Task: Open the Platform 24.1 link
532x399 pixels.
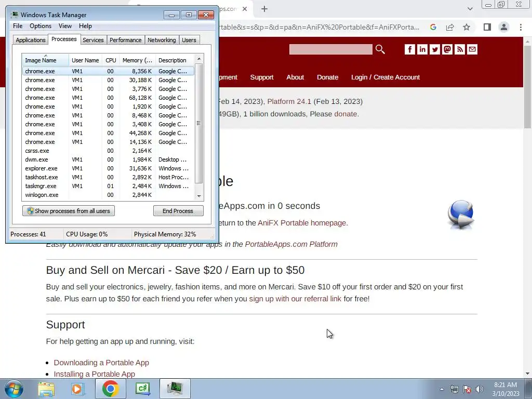Action: pos(289,101)
